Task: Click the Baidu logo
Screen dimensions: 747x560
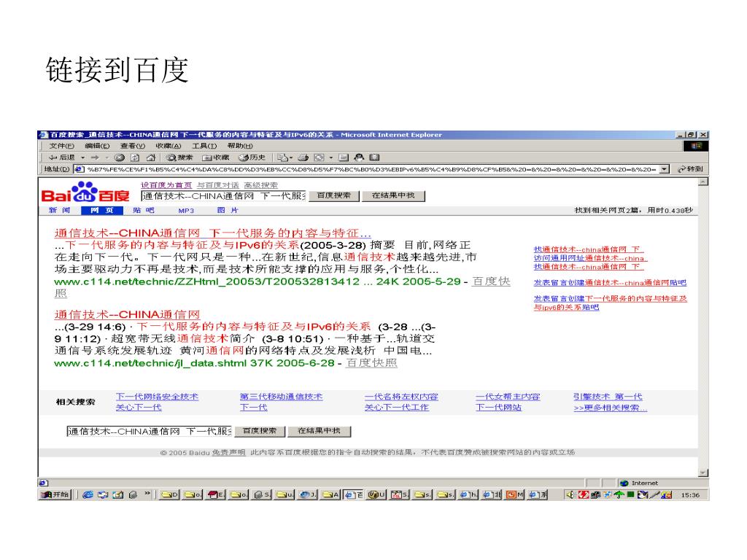Action: tap(85, 193)
